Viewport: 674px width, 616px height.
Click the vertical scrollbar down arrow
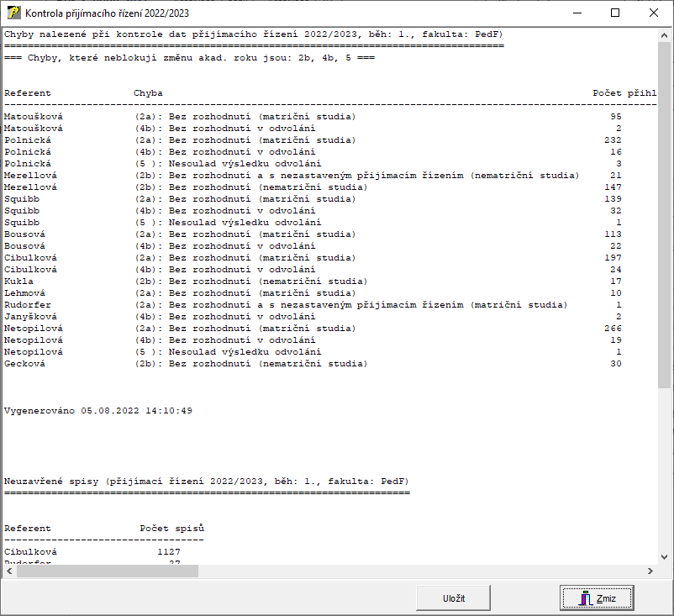(665, 556)
